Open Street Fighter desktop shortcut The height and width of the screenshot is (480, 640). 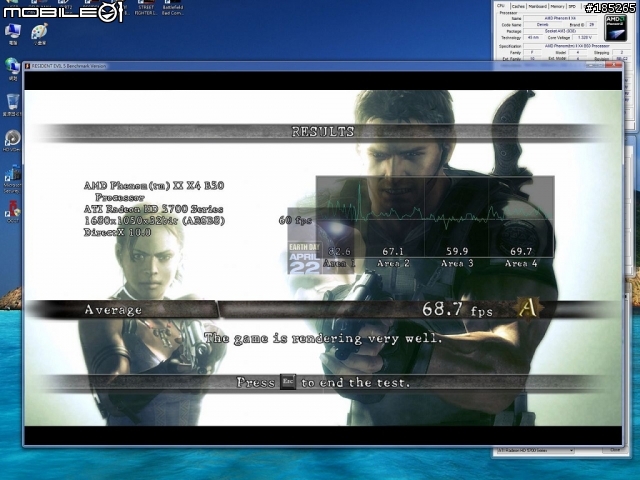pos(146,8)
